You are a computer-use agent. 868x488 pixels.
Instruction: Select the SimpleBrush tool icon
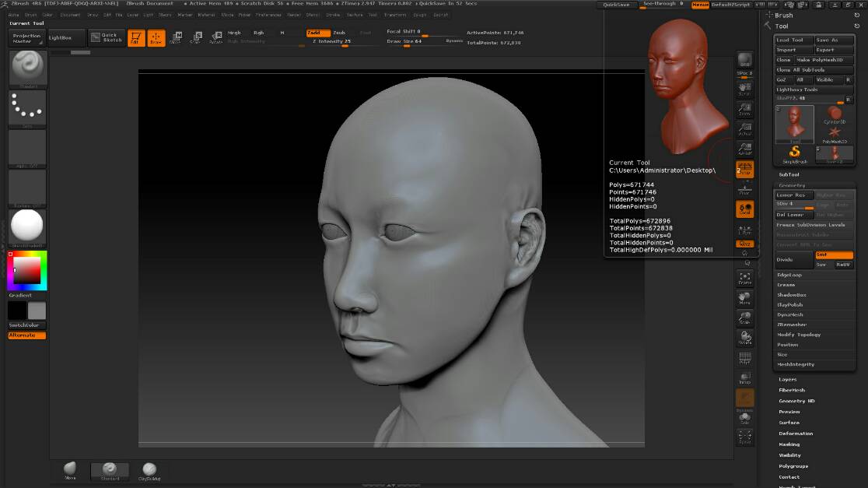click(x=795, y=153)
